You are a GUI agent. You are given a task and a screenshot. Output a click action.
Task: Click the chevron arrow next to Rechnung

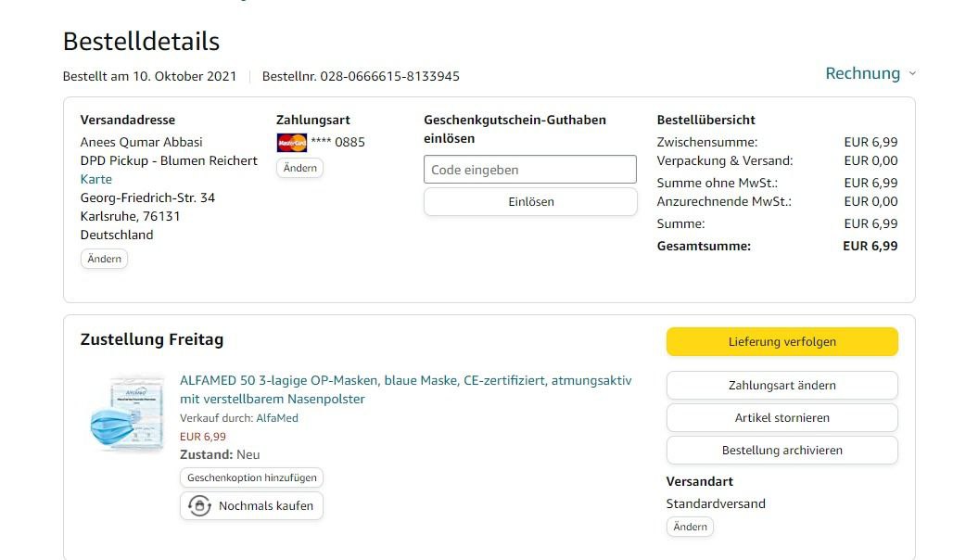pyautogui.click(x=912, y=74)
